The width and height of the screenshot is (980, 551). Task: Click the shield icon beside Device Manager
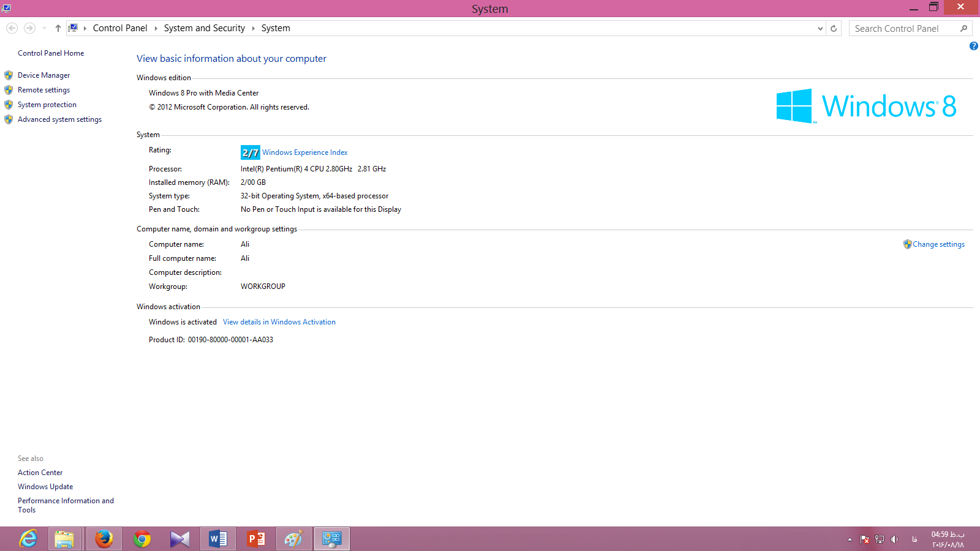pos(9,75)
